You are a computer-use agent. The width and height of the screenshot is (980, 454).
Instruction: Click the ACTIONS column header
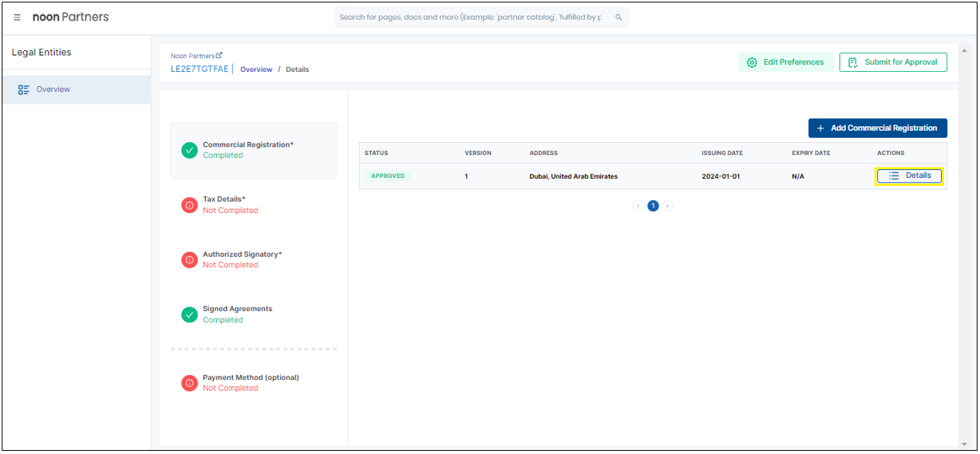(891, 153)
